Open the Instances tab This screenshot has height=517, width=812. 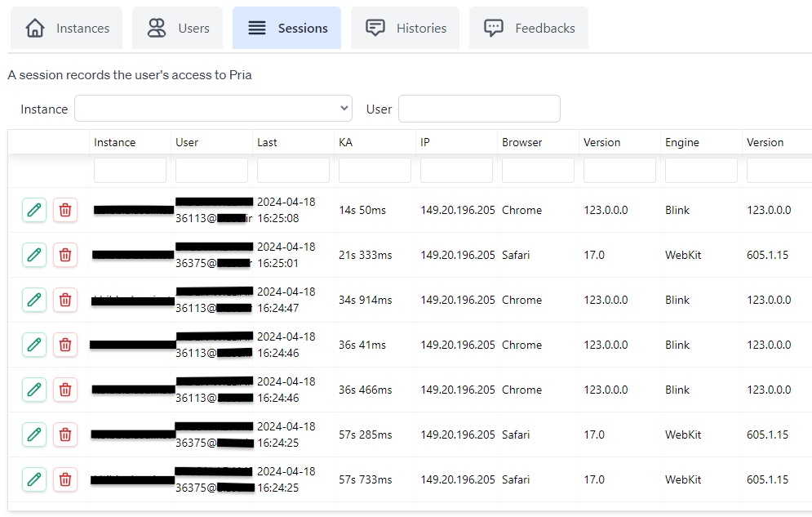coord(66,27)
